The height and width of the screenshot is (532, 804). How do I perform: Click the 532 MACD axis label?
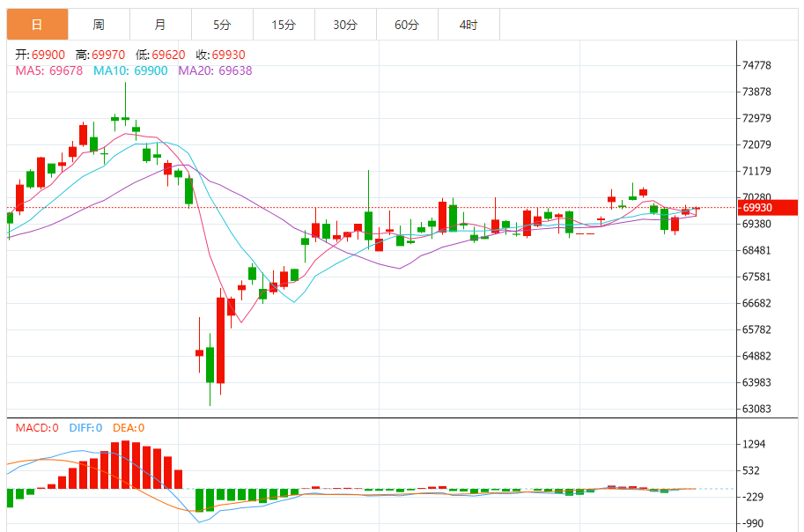click(x=751, y=470)
